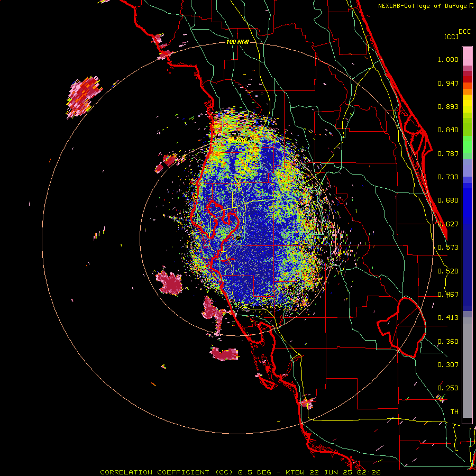The height and width of the screenshot is (476, 476).
Task: Pick the pink top segment of the color bar
Action: coord(467,56)
